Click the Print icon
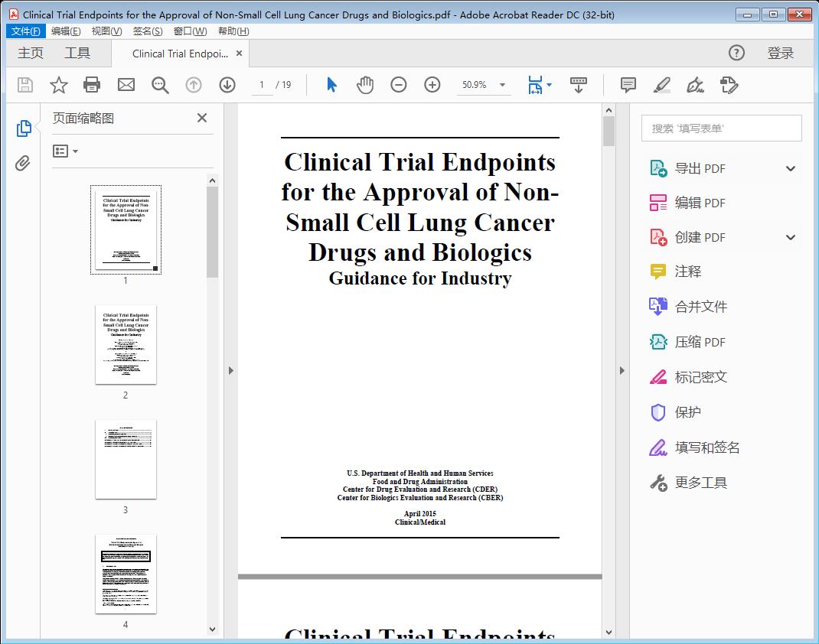Image resolution: width=819 pixels, height=644 pixels. 92,85
